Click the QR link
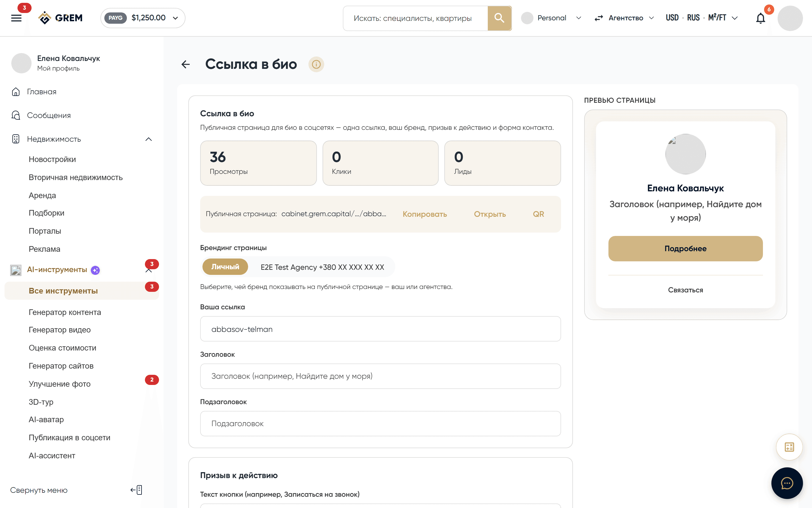This screenshot has height=508, width=812. tap(539, 214)
